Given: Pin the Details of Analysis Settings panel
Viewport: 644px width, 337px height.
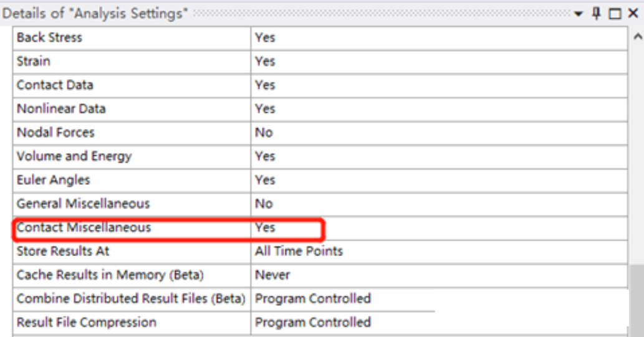Looking at the screenshot, I should point(597,14).
